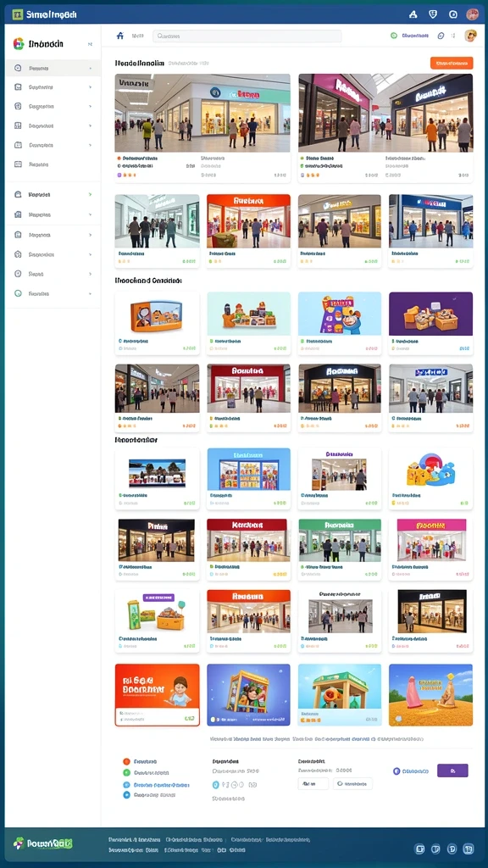Click the green logo in the bottom dark bar
The height and width of the screenshot is (868, 488).
point(43,843)
